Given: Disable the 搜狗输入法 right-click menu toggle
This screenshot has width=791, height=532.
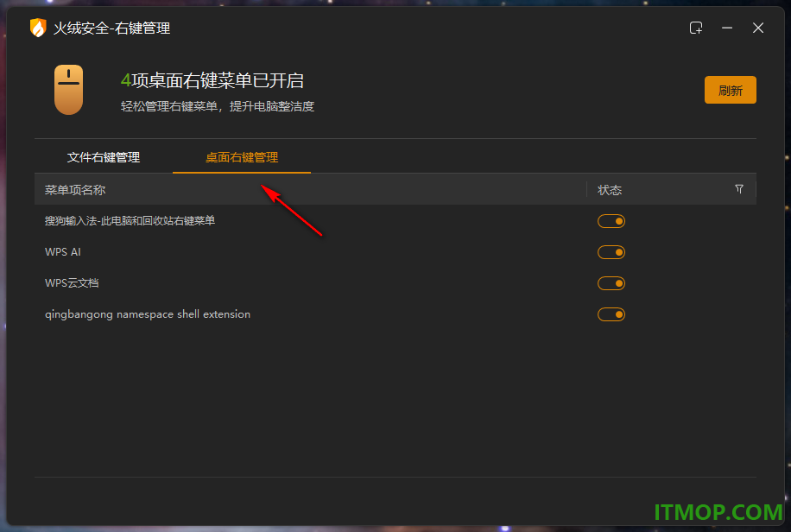Looking at the screenshot, I should coord(611,221).
